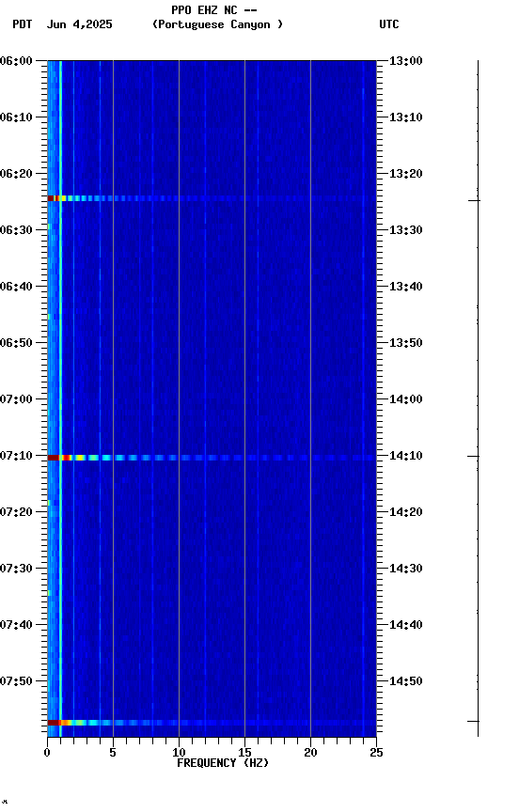This screenshot has height=812, width=519.
Task: Click the 07:10 PDT time label
Action: [16, 456]
